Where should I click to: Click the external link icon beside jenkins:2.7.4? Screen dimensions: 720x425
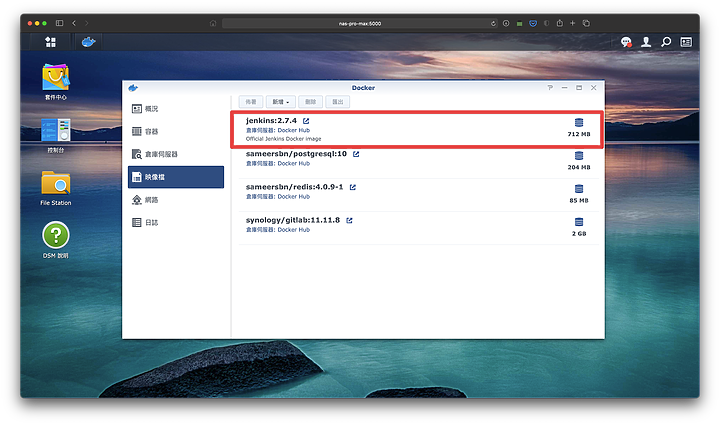point(306,121)
